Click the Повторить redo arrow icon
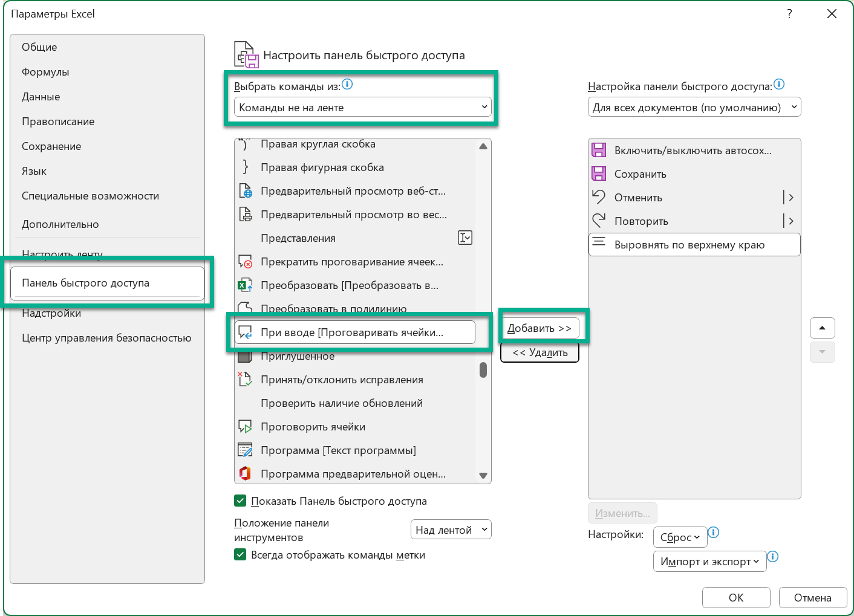This screenshot has height=616, width=854. (x=599, y=221)
